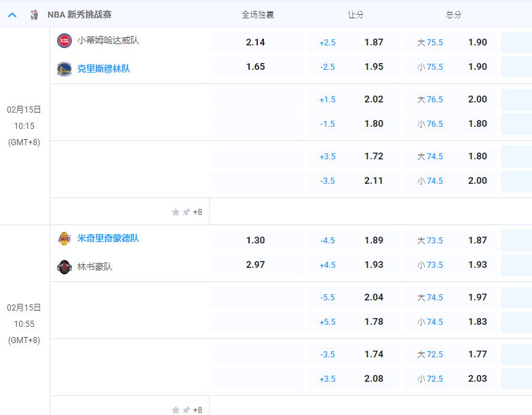Select moneyline odds 2.97 for 林书豪队
Image resolution: width=532 pixels, height=415 pixels.
[x=256, y=264]
